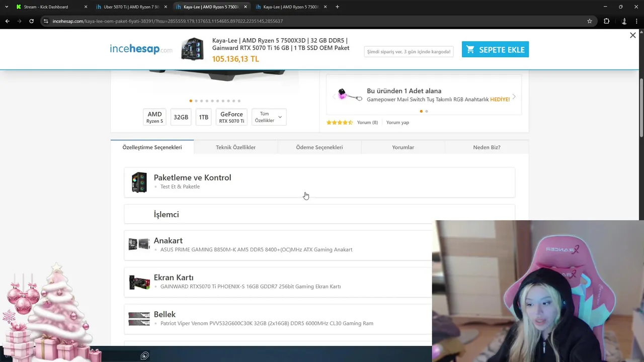Click the 105.136,13 TL price text
Screen dimensions: 644x362
pyautogui.click(x=235, y=59)
